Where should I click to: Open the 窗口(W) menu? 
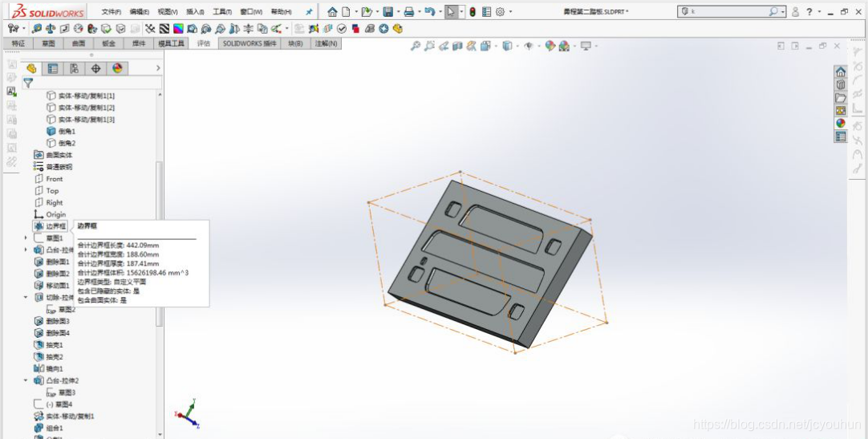tap(251, 11)
